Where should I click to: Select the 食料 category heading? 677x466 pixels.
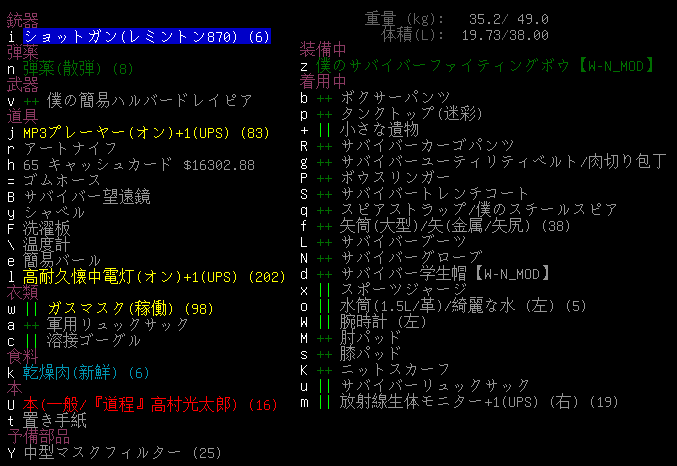pyautogui.click(x=23, y=356)
